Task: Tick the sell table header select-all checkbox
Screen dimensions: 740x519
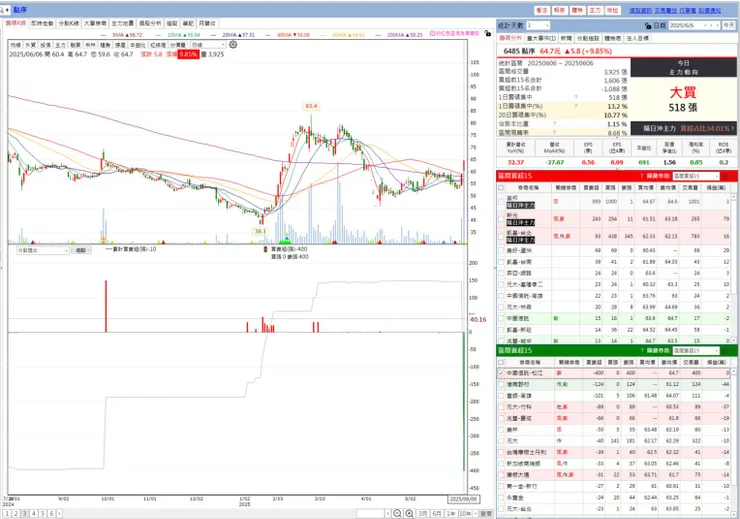Action: coord(501,362)
